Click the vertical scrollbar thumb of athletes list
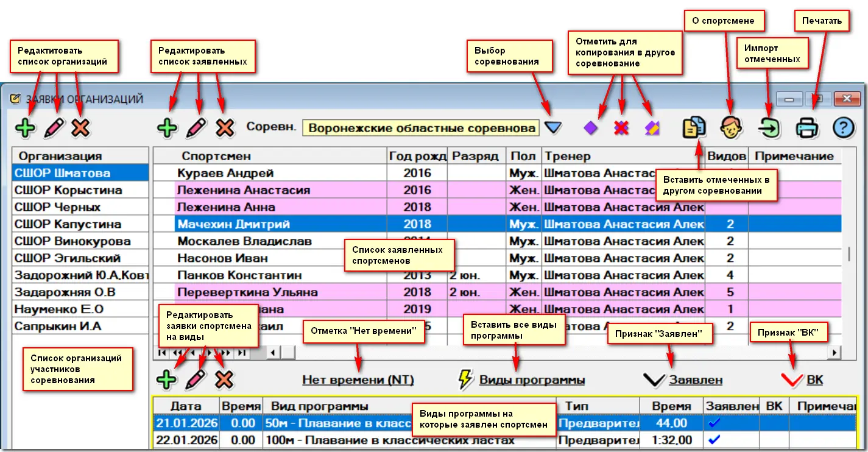This screenshot has width=868, height=452. coord(850,254)
